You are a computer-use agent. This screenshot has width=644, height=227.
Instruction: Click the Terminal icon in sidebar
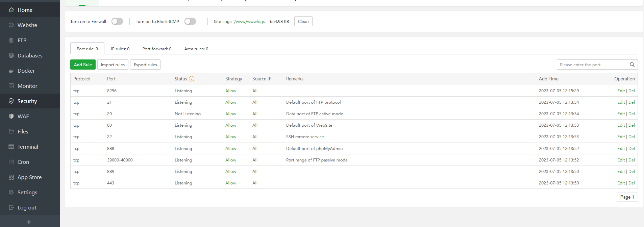coord(11,147)
